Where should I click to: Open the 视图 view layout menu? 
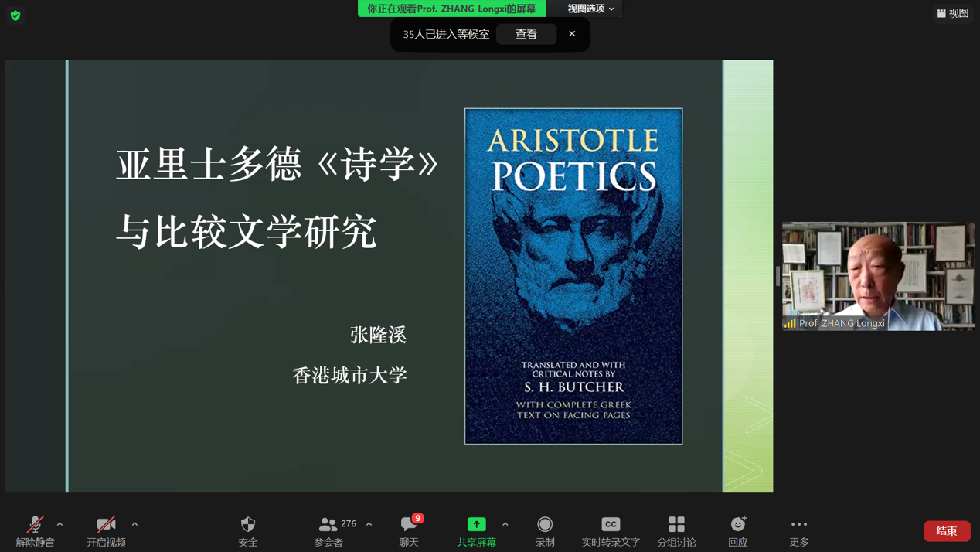tap(952, 13)
